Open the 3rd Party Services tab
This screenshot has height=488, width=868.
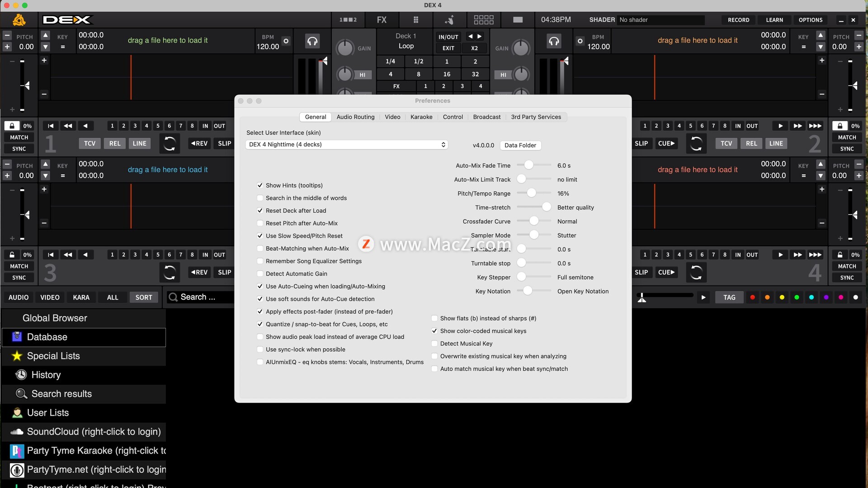point(536,117)
